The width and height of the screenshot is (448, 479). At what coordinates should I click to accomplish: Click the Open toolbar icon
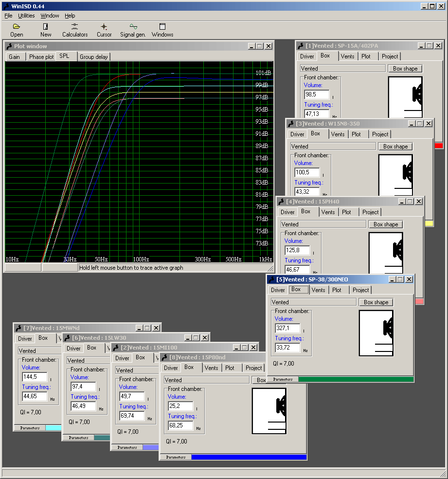17,27
